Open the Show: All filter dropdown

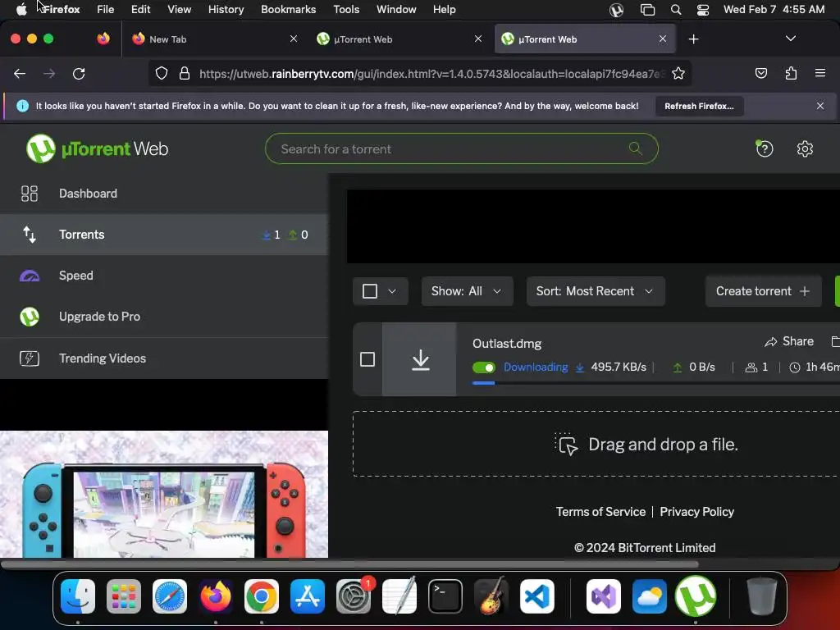467,291
